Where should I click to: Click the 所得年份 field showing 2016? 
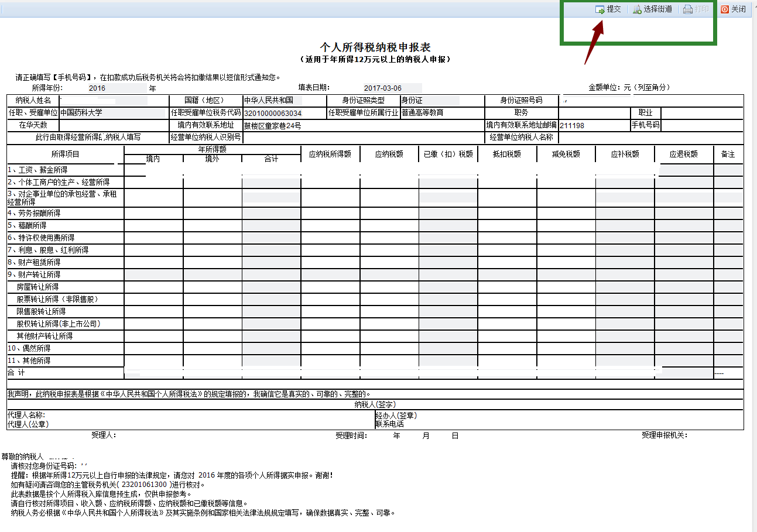pos(117,88)
